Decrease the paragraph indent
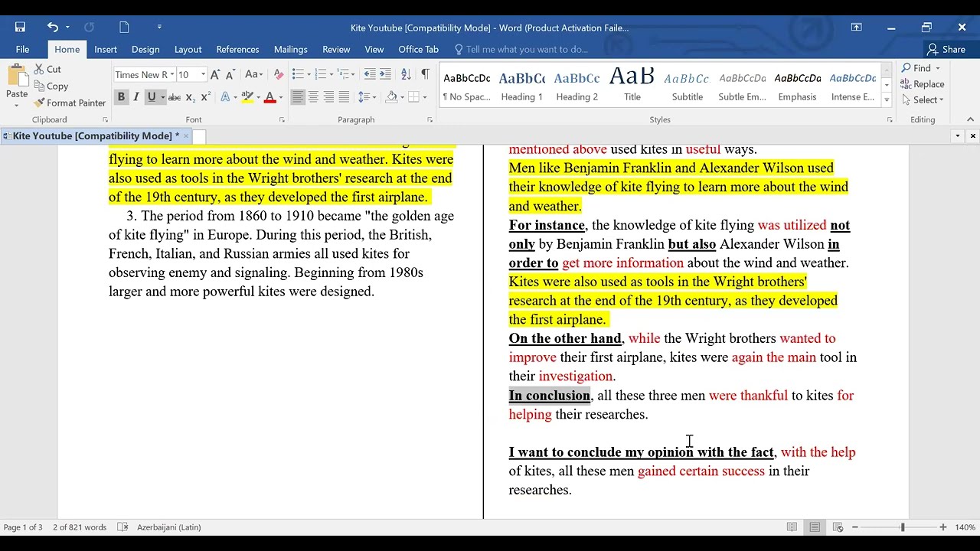This screenshot has width=980, height=551. click(370, 74)
